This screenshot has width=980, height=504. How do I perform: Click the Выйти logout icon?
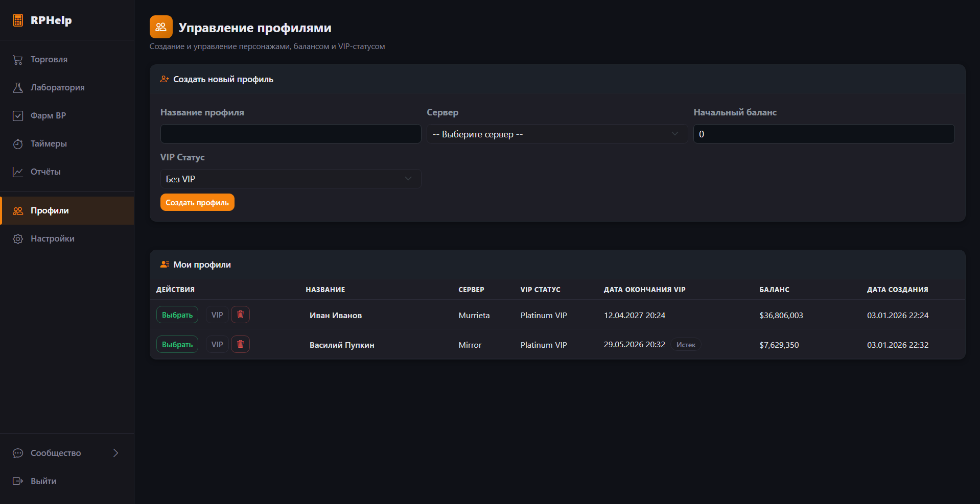click(18, 482)
